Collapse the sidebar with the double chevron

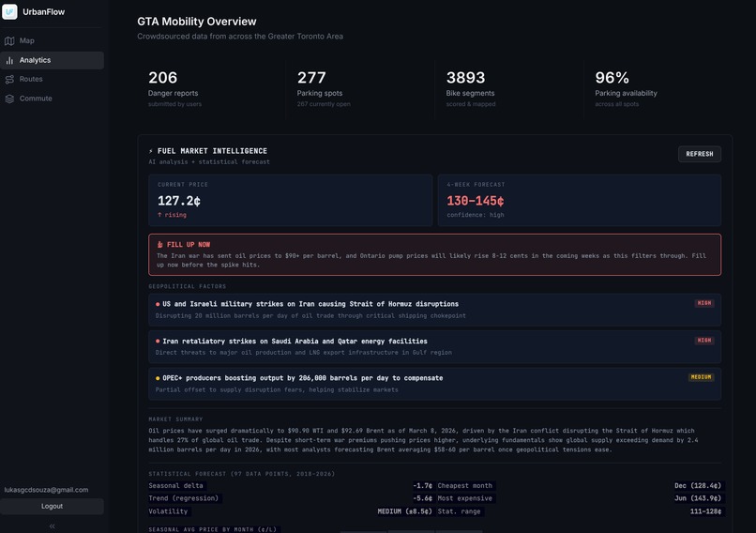coord(53,526)
